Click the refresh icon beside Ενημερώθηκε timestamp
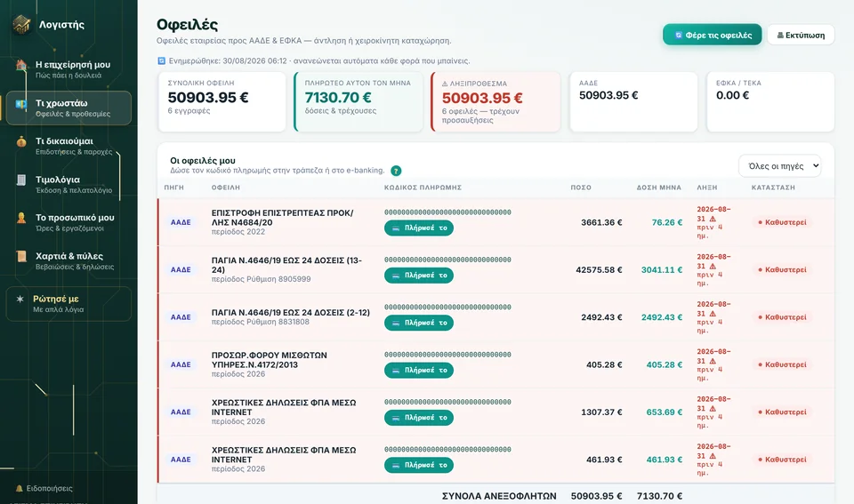Image resolution: width=854 pixels, height=504 pixels. 161,61
